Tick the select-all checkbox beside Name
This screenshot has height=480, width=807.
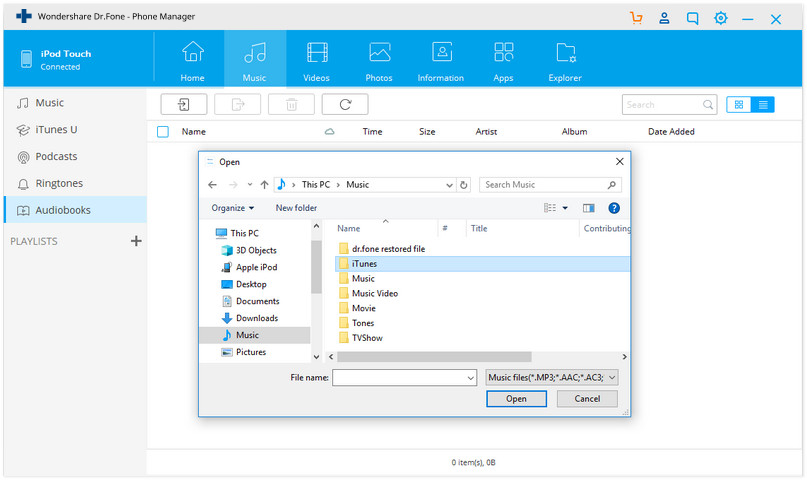coord(163,132)
